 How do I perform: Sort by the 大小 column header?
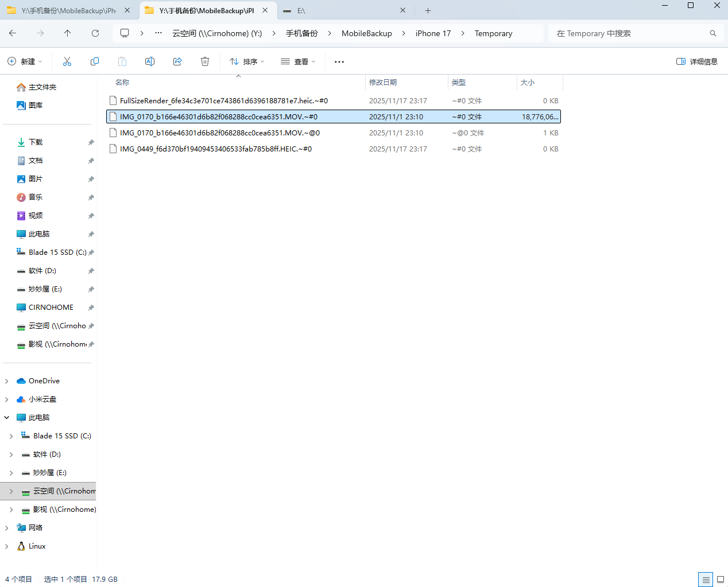click(540, 83)
